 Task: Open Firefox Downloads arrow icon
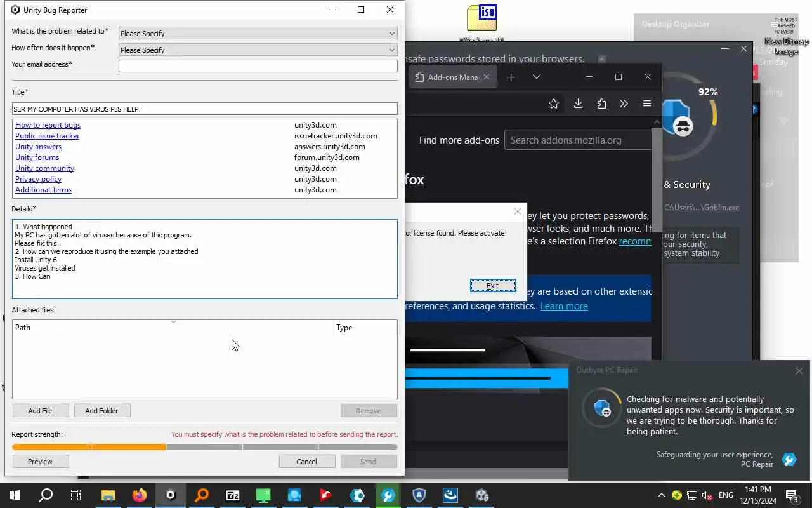click(x=578, y=104)
